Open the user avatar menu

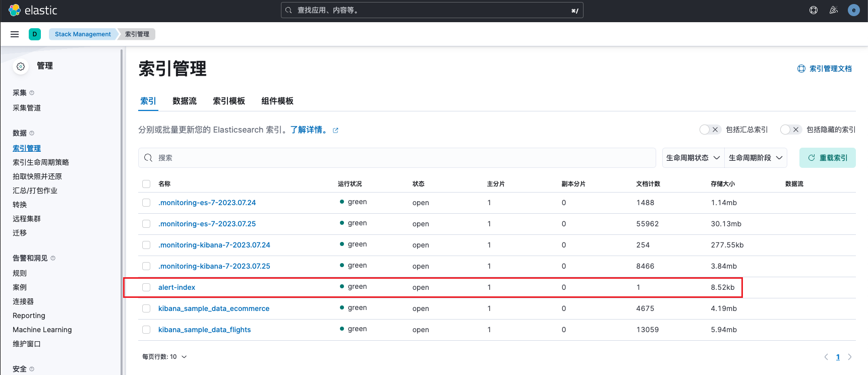(854, 10)
